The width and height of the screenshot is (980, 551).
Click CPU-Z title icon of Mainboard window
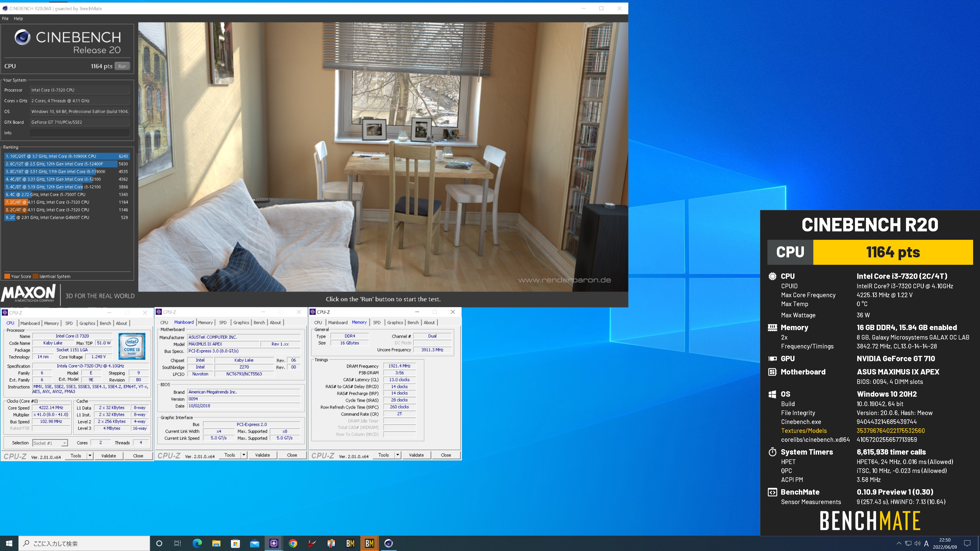pos(159,312)
